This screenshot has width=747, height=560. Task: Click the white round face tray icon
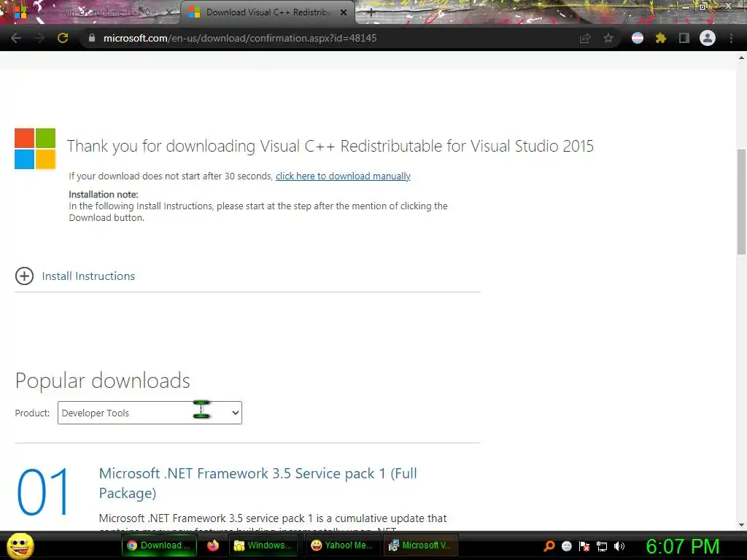(x=566, y=546)
